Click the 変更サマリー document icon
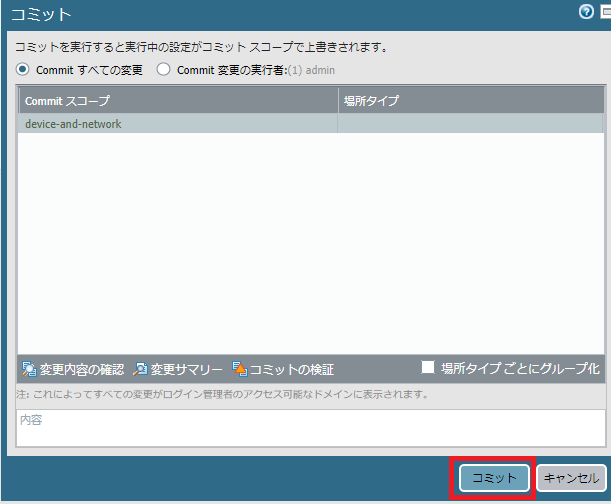Image resolution: width=611 pixels, height=504 pixels. 140,369
